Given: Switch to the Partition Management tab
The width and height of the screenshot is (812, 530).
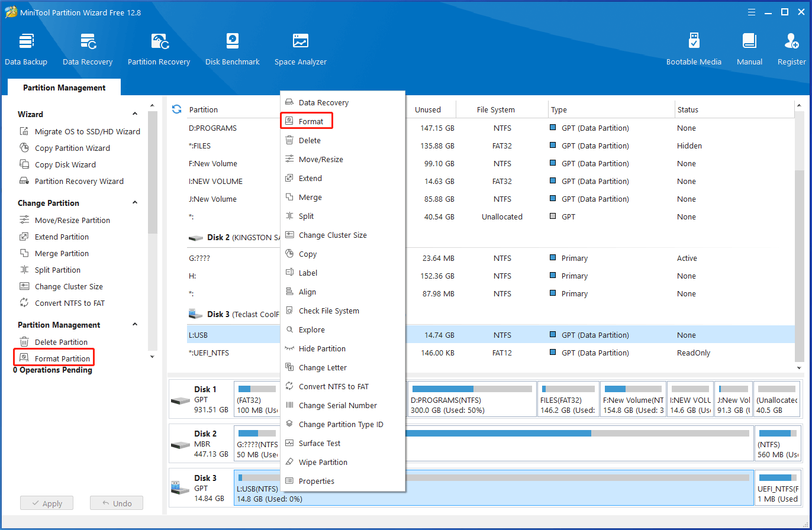Looking at the screenshot, I should point(65,88).
